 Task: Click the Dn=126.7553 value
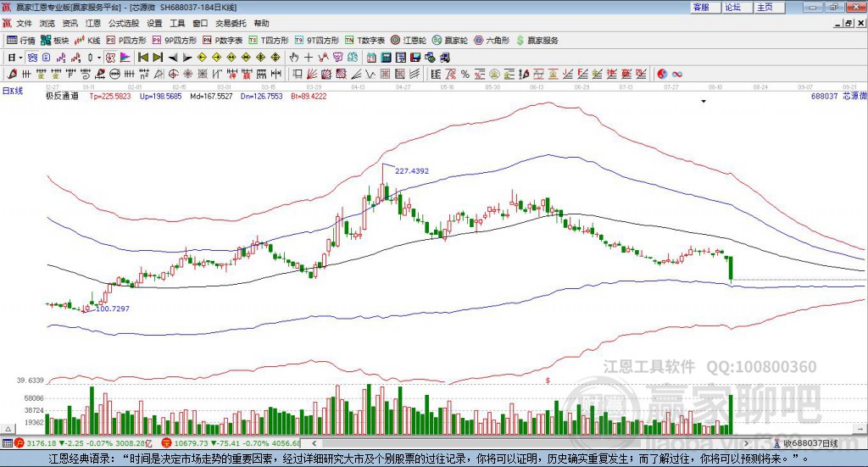261,96
